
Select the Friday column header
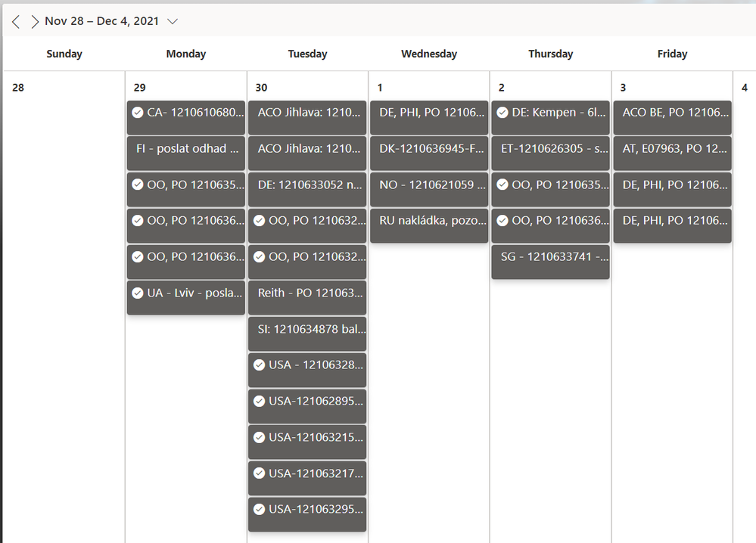(x=672, y=54)
